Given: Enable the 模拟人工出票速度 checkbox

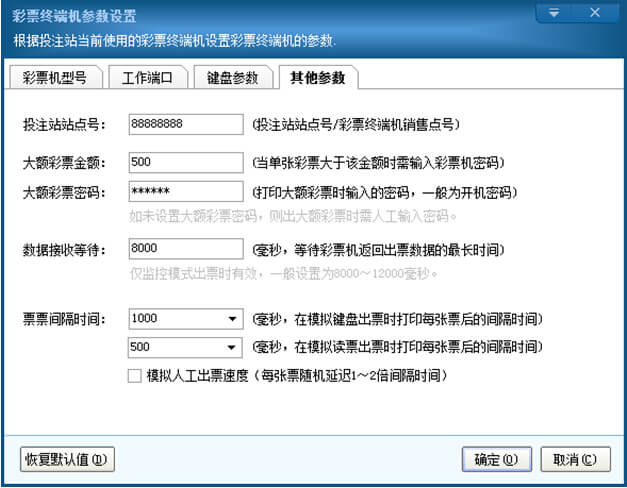Looking at the screenshot, I should tap(135, 376).
